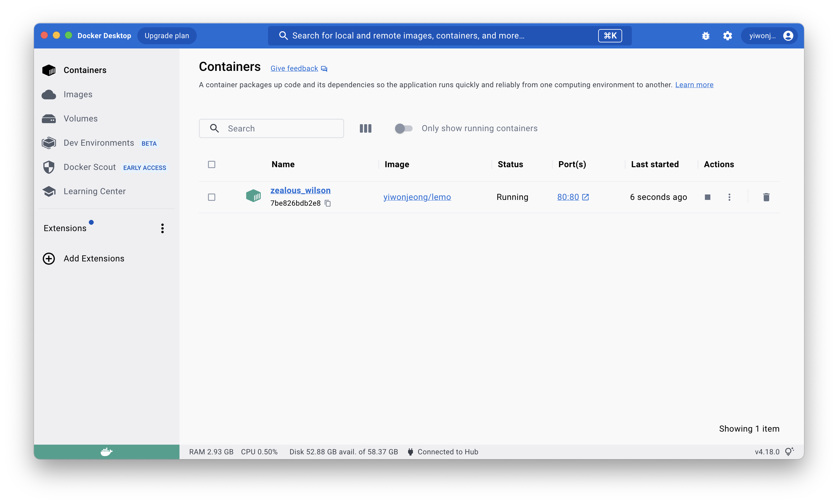Focus the global search bar for images and containers

tap(449, 36)
